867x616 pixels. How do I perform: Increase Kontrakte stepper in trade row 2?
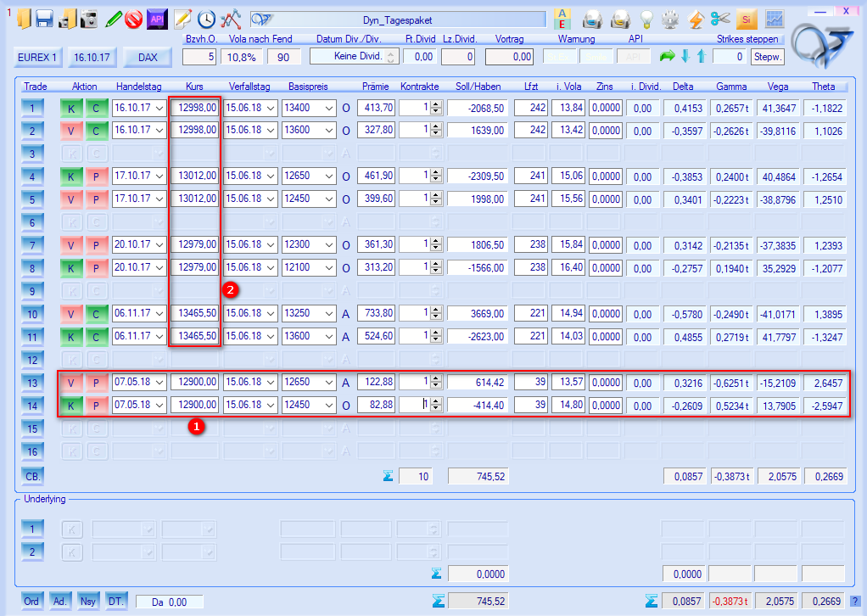(436, 127)
